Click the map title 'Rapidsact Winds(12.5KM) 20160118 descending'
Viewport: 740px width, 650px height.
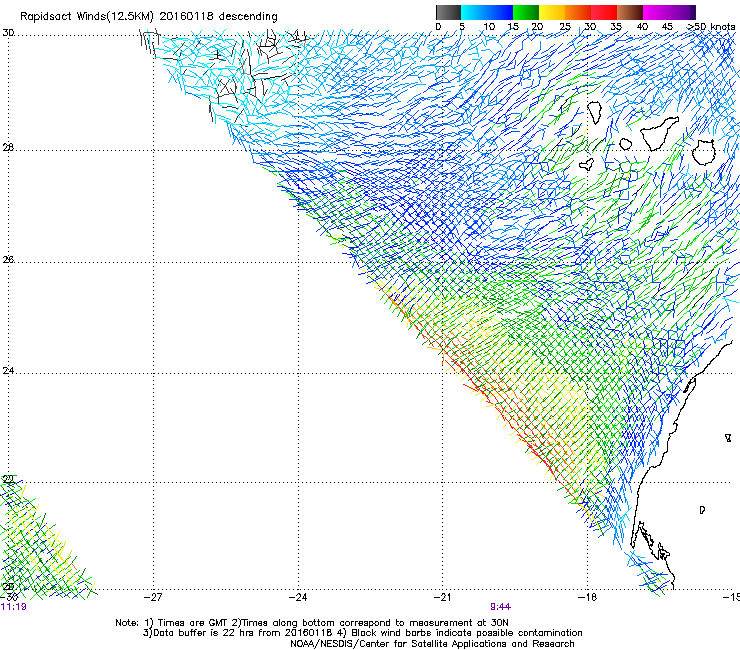pyautogui.click(x=149, y=17)
